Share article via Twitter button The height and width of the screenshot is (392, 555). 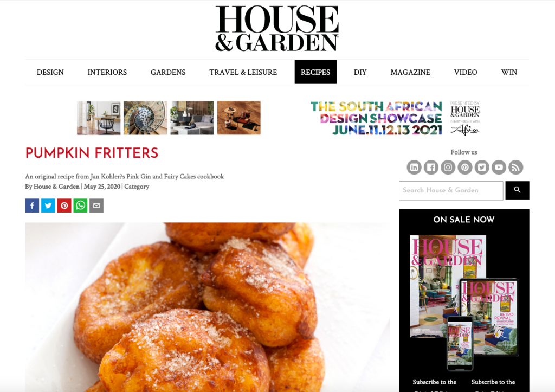pos(48,205)
